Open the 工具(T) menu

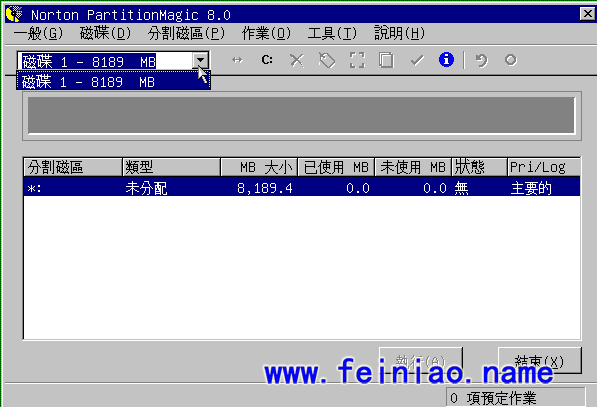coord(332,34)
